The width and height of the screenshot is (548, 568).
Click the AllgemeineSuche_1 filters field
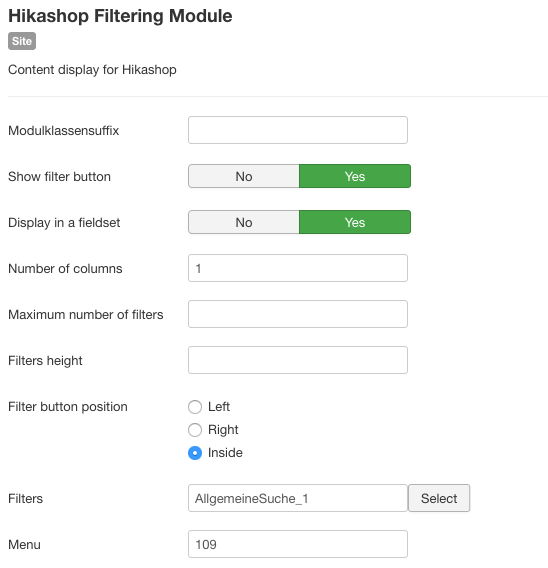coord(298,498)
